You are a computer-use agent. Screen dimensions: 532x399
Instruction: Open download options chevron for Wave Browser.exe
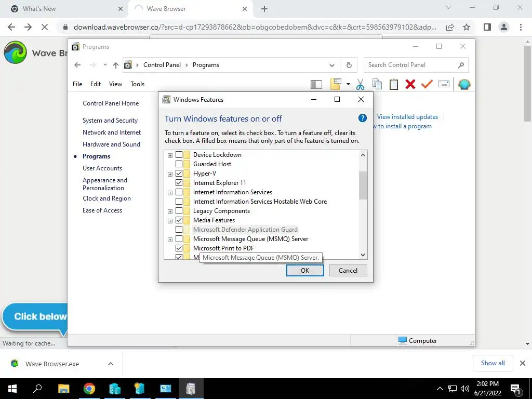click(111, 364)
